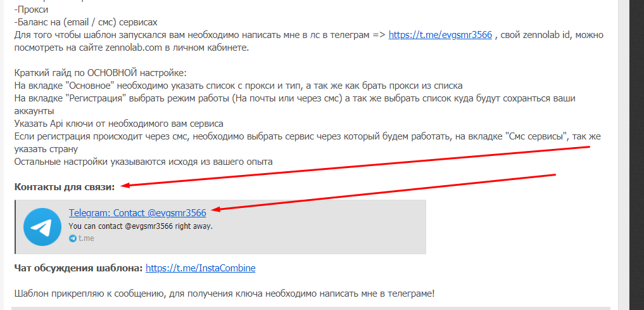
Task: Click the '-Прокси' line
Action: (31, 10)
